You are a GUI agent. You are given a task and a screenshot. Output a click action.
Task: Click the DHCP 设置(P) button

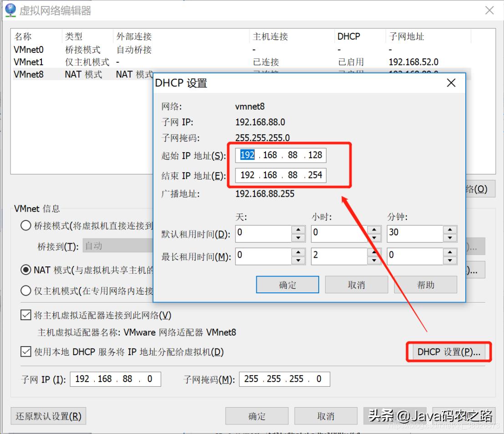(448, 351)
